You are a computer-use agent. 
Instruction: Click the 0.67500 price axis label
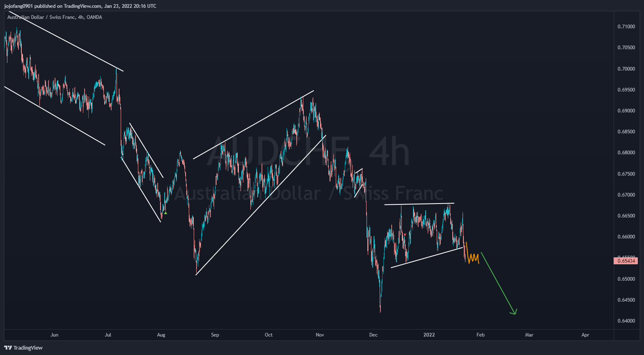(626, 174)
